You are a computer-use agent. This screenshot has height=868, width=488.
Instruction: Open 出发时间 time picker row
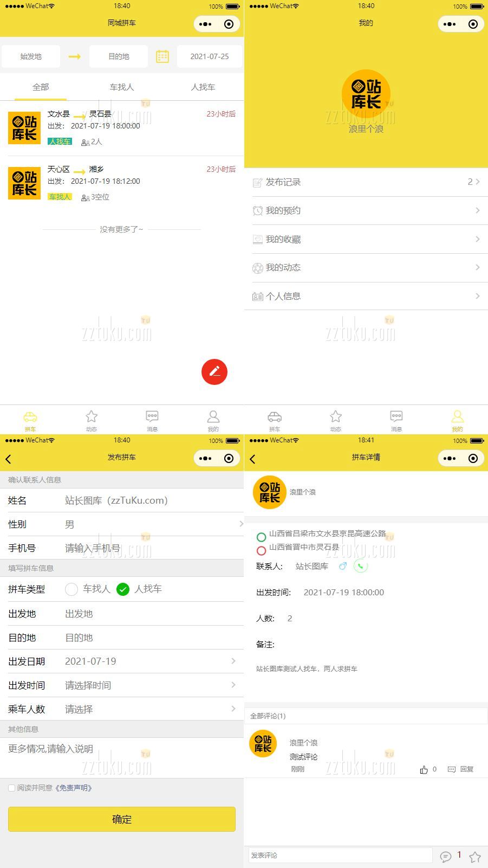coord(122,685)
